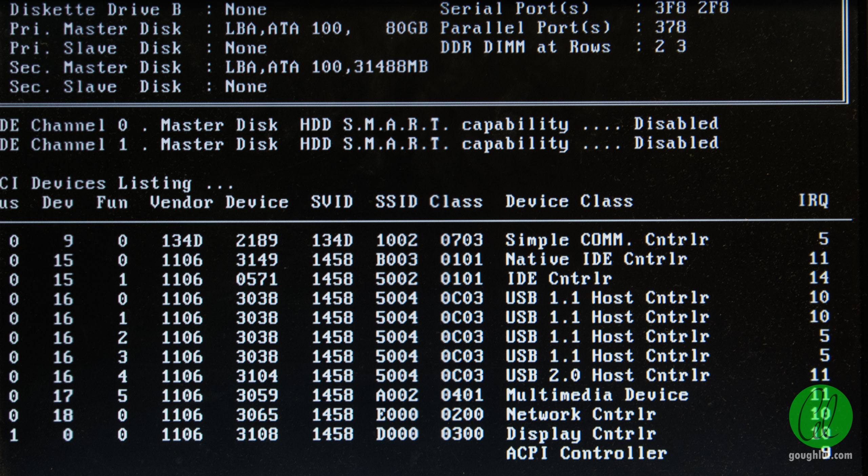The height and width of the screenshot is (476, 868).
Task: Click class code "0703"
Action: pyautogui.click(x=461, y=240)
